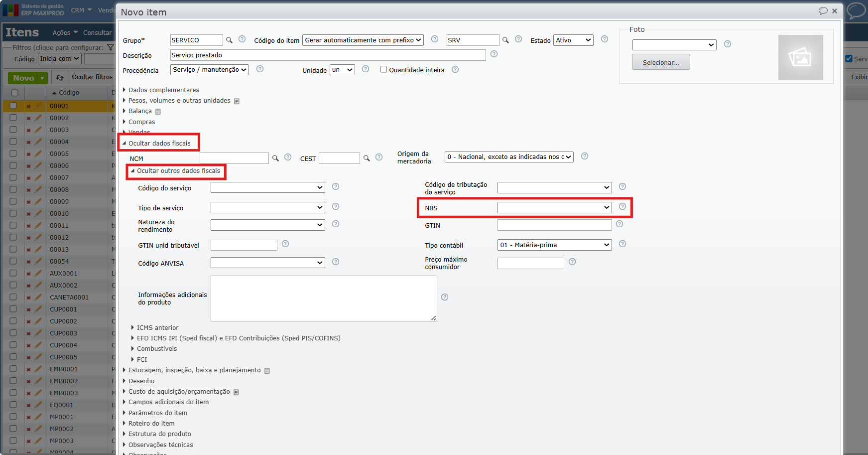
Task: Open the Ações menu
Action: (65, 32)
